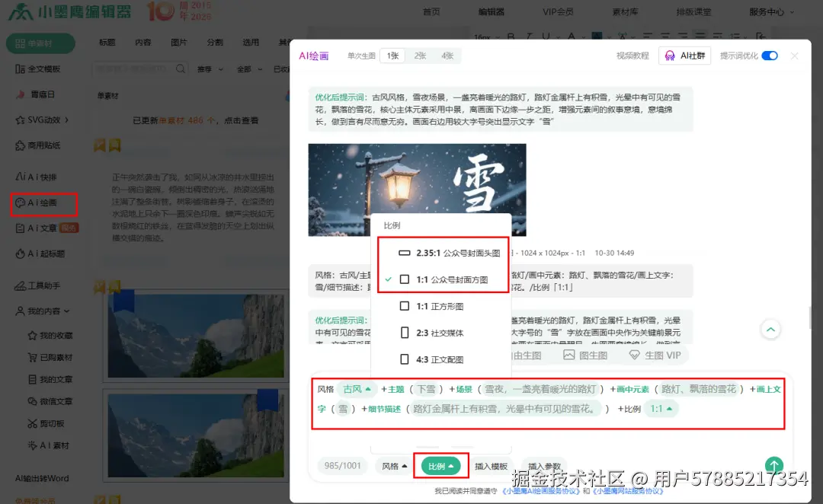Go to 首页 in top navigation
The image size is (823, 504).
pos(431,11)
